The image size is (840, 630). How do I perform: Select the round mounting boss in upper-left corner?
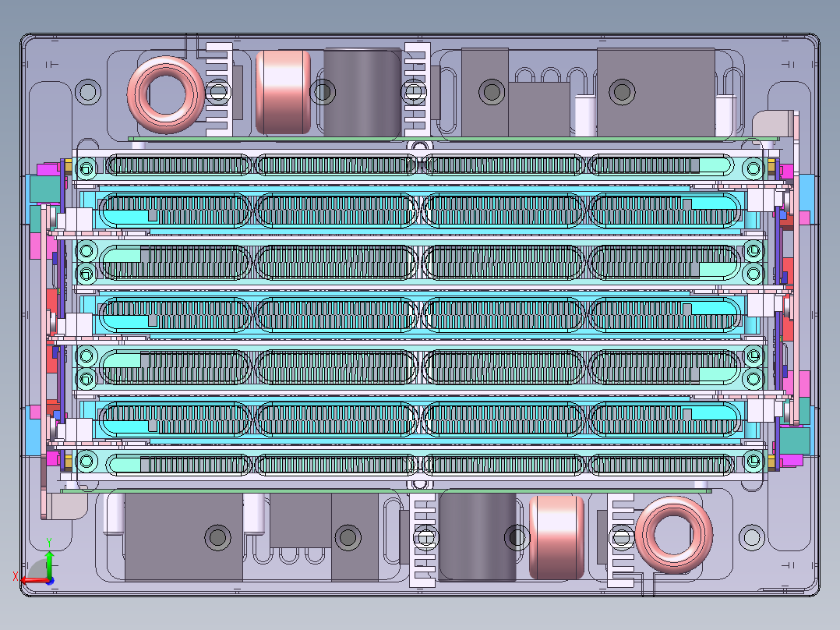point(88,92)
